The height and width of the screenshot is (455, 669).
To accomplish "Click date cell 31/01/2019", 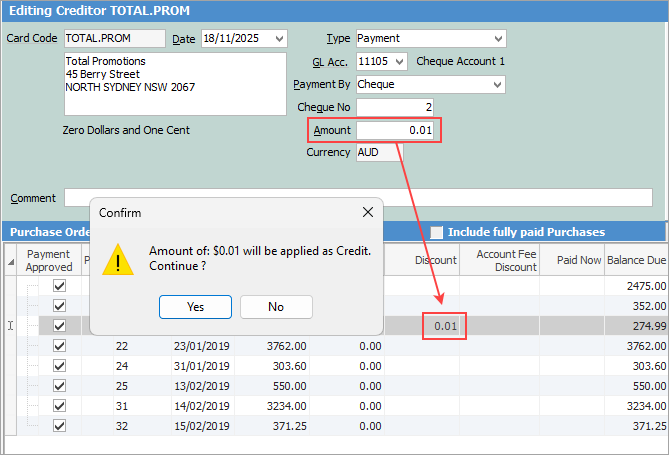I will [202, 366].
